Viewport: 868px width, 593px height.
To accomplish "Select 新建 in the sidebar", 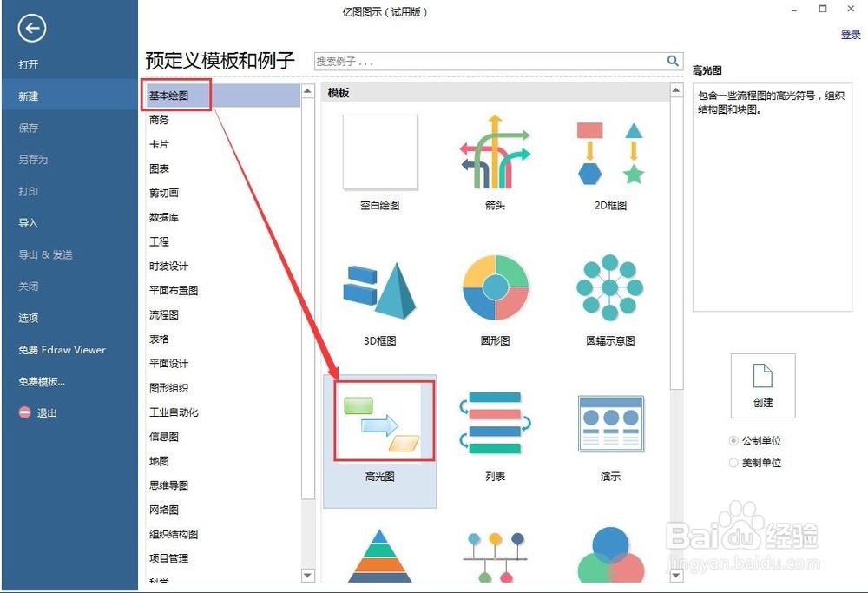I will (69, 96).
